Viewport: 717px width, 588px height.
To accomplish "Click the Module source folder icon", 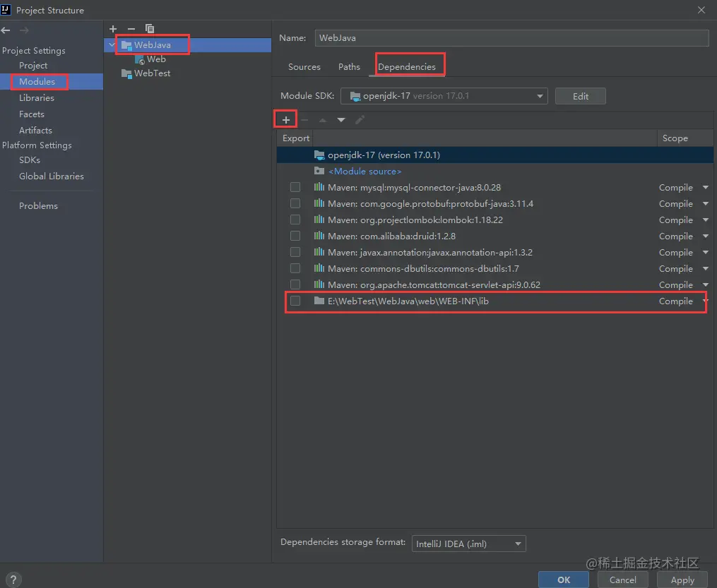I will [x=319, y=171].
